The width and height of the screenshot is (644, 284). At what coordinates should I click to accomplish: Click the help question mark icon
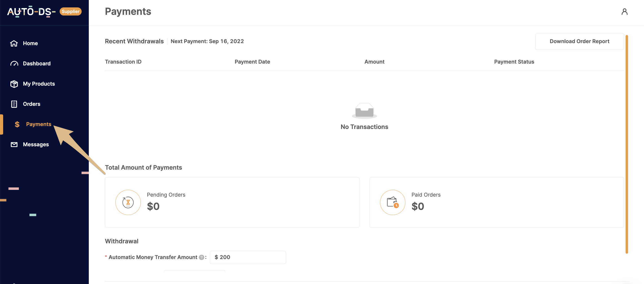pyautogui.click(x=201, y=257)
